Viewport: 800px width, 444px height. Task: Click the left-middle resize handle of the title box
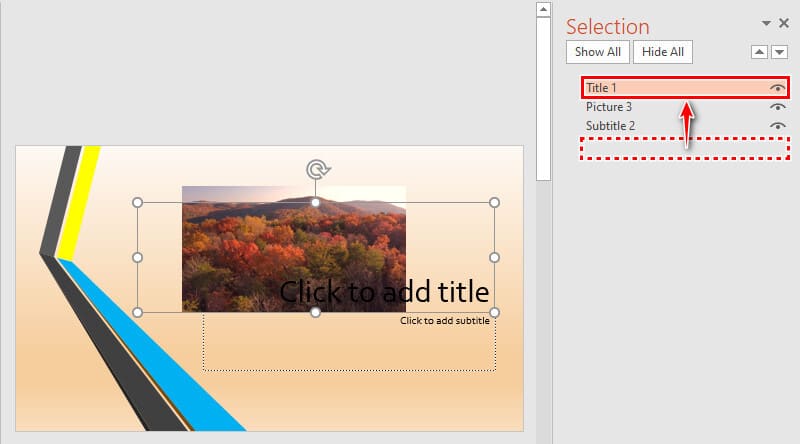pyautogui.click(x=137, y=258)
